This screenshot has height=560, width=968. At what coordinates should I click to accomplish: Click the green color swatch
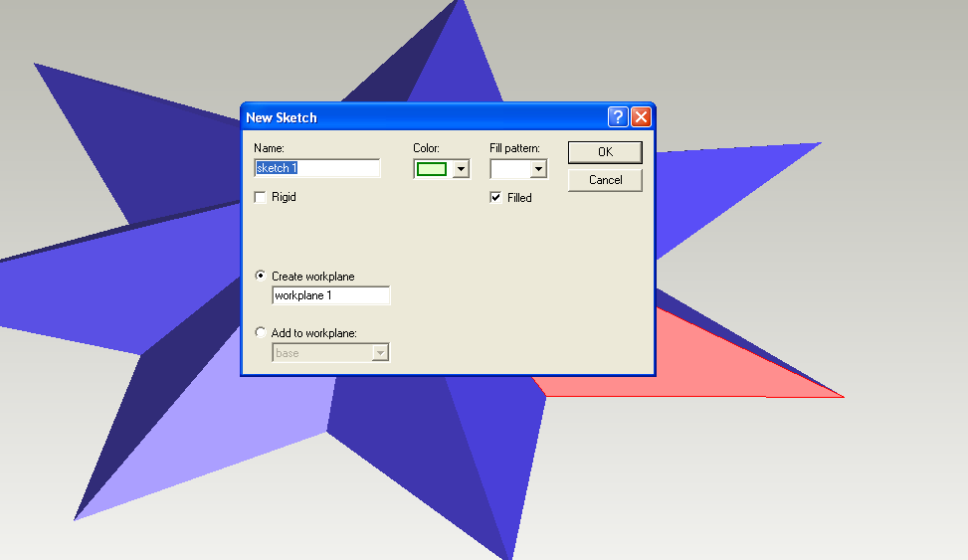coord(432,169)
